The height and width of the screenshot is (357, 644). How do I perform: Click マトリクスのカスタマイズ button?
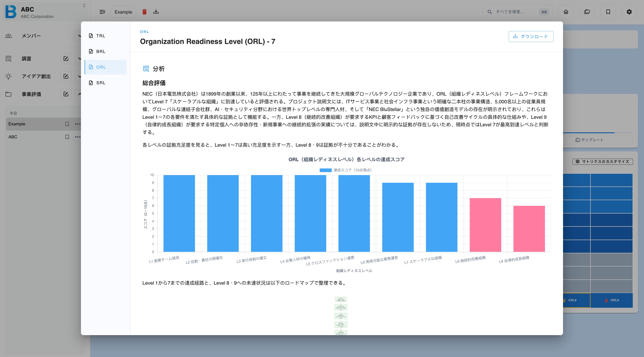point(603,161)
